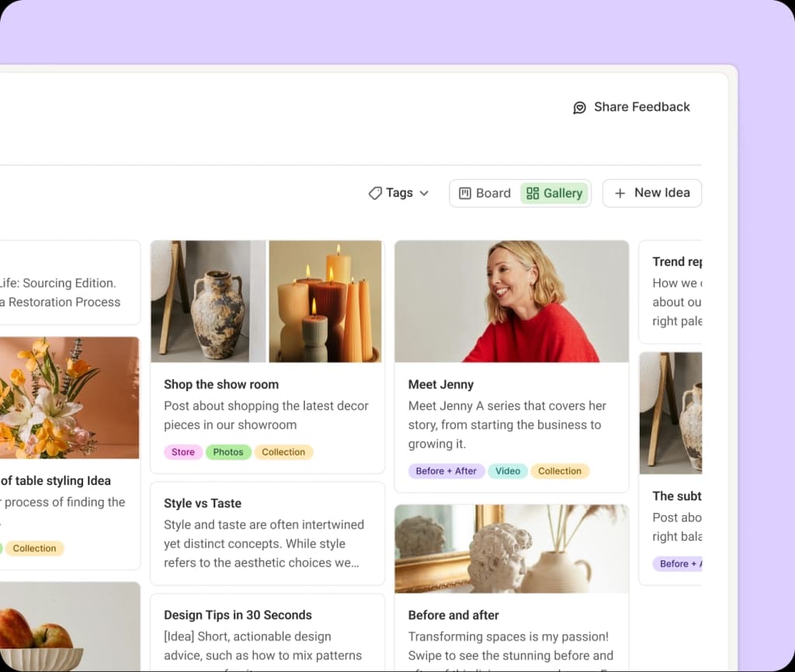795x672 pixels.
Task: Toggle the Before + After tag on Meet Jenny
Action: click(446, 471)
